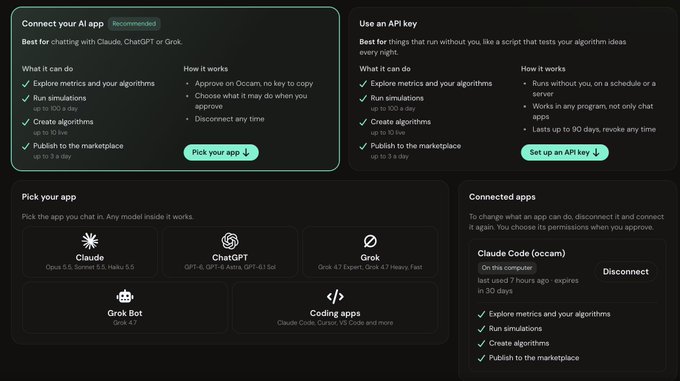Click the Connect your AI app heading
This screenshot has width=680, height=381.
coord(62,24)
